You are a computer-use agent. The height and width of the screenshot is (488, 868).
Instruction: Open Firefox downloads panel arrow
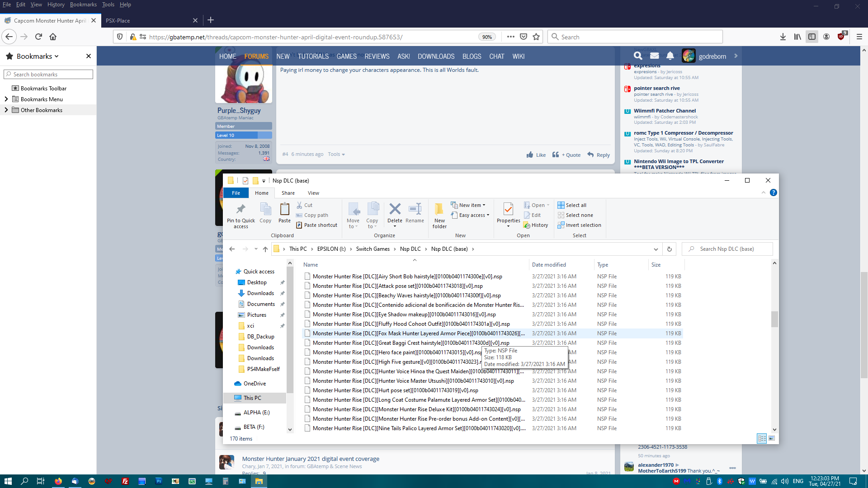(x=783, y=37)
